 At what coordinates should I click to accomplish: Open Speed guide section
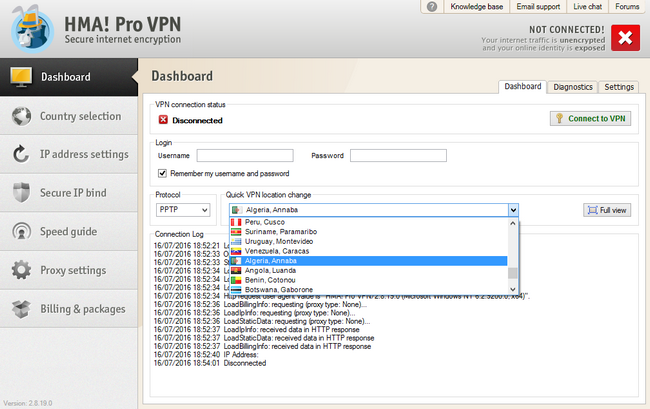click(x=69, y=231)
